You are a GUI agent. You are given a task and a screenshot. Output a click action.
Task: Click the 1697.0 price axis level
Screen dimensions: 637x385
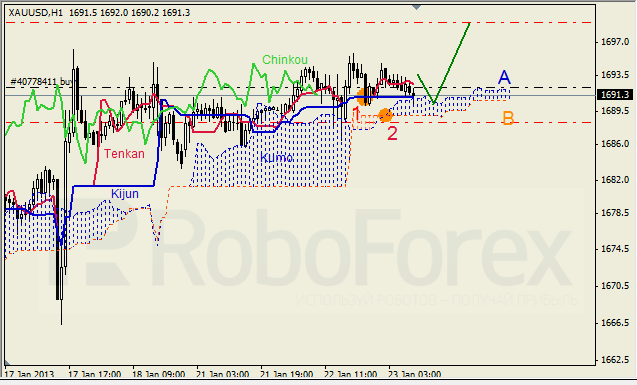click(614, 42)
